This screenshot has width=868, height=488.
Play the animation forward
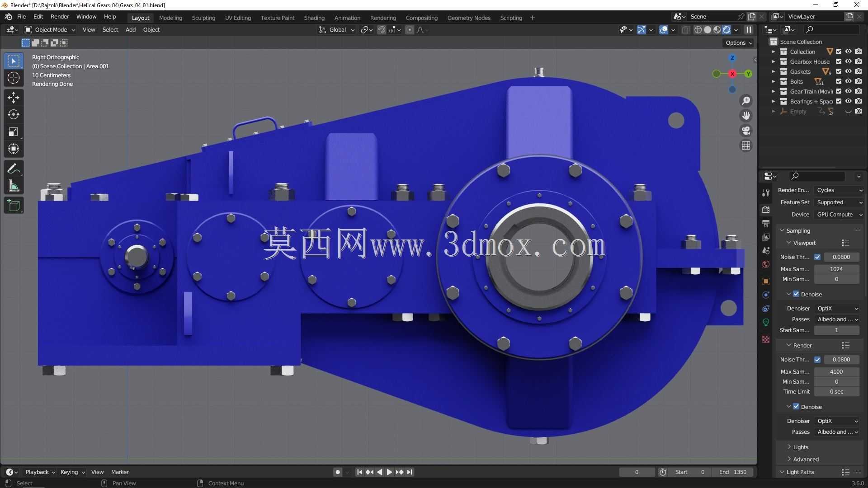click(389, 472)
